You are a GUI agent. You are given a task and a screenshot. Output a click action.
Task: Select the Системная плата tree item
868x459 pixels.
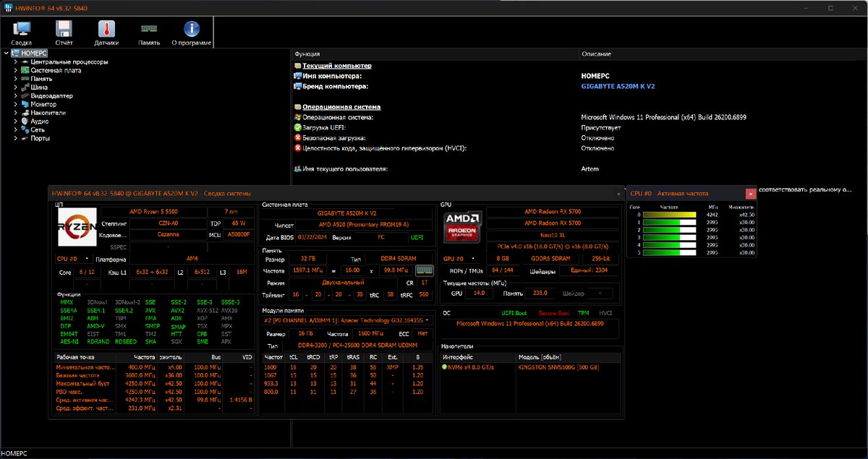(x=55, y=71)
